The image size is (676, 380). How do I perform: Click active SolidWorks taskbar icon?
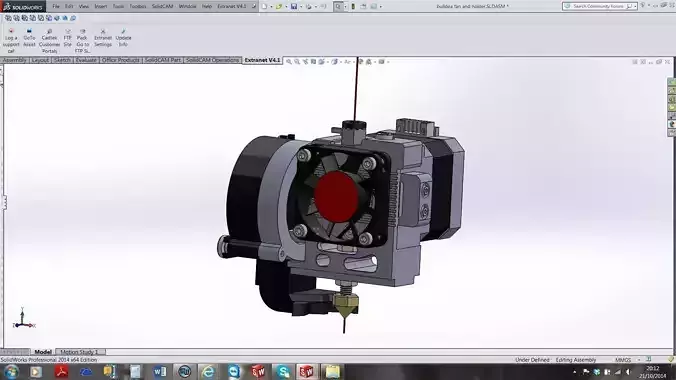coord(307,372)
